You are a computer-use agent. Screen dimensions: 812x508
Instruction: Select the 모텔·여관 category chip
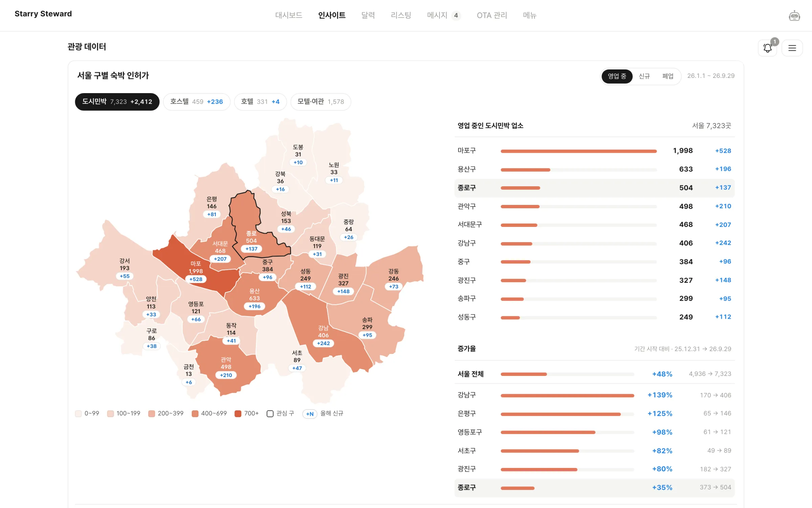[321, 102]
